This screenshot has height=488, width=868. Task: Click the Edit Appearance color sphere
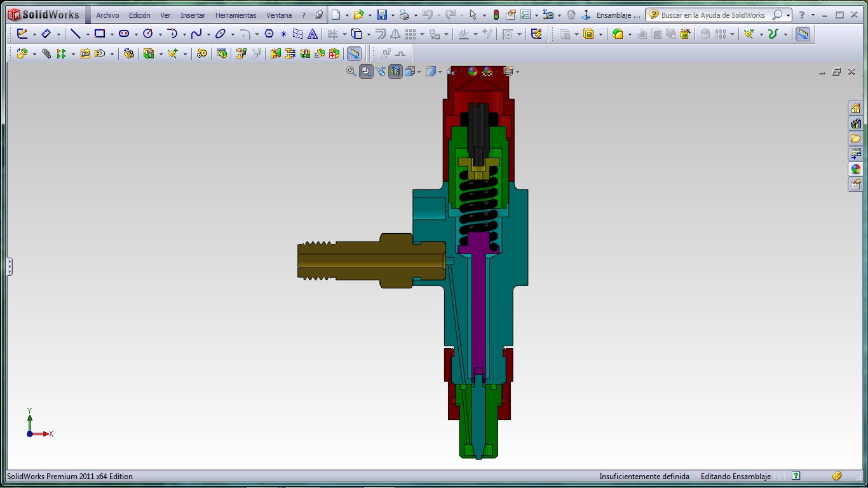tap(473, 72)
